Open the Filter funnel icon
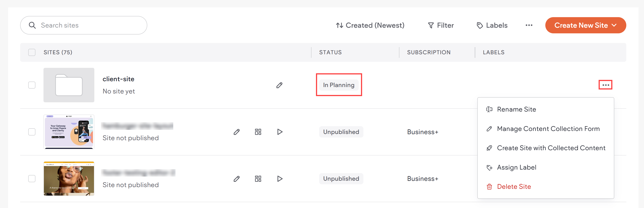 point(431,25)
